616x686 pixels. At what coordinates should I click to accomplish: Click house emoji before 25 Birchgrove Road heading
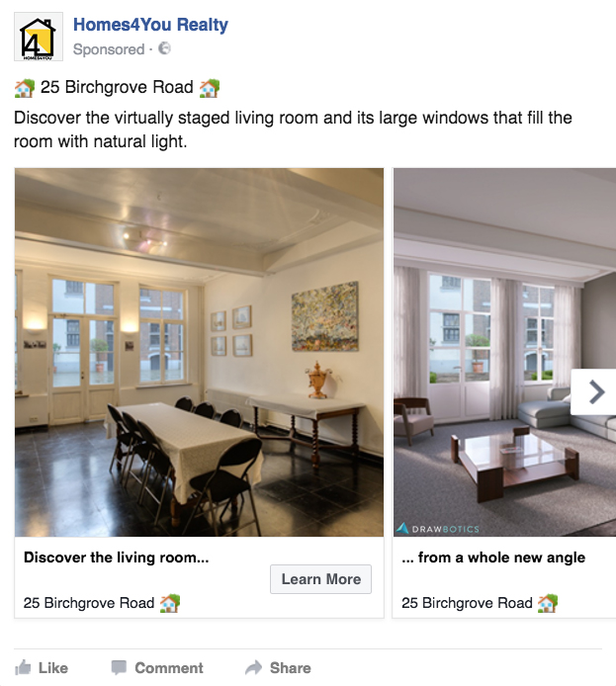[25, 88]
